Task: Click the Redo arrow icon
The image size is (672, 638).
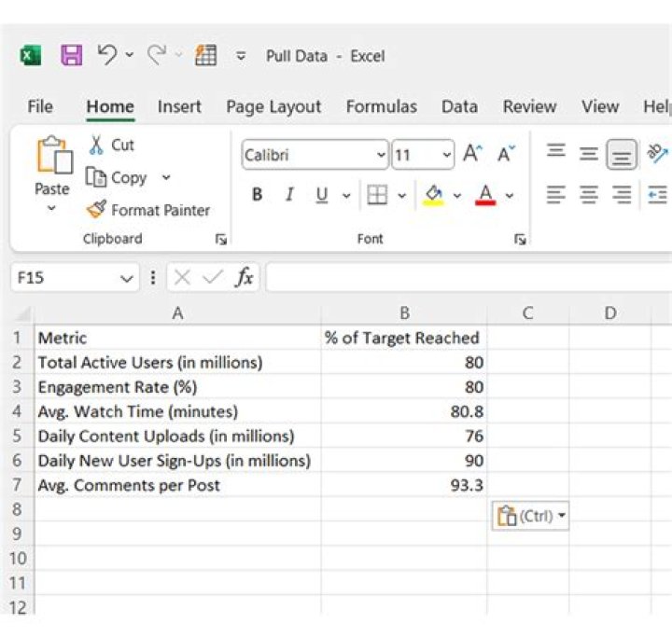Action: [157, 55]
